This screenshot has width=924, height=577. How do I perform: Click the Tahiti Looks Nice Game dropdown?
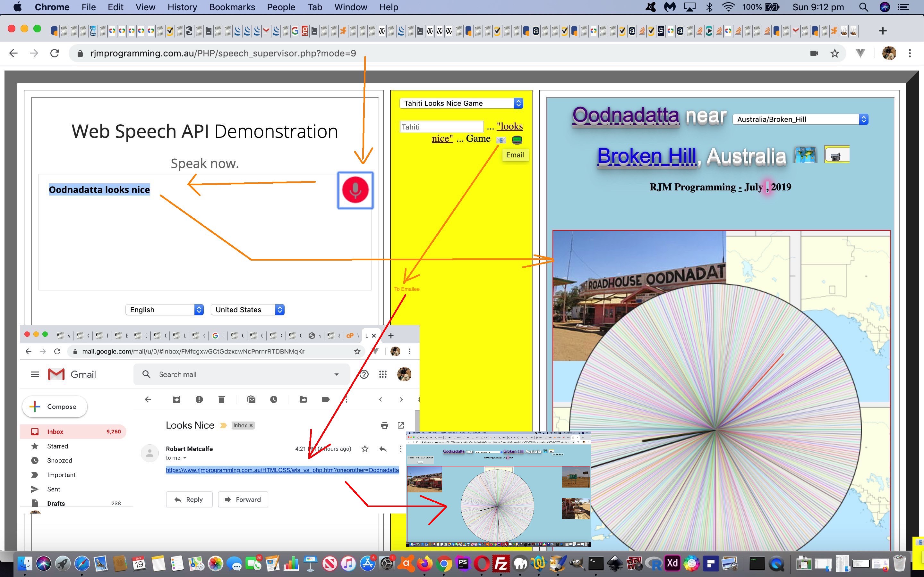(462, 103)
